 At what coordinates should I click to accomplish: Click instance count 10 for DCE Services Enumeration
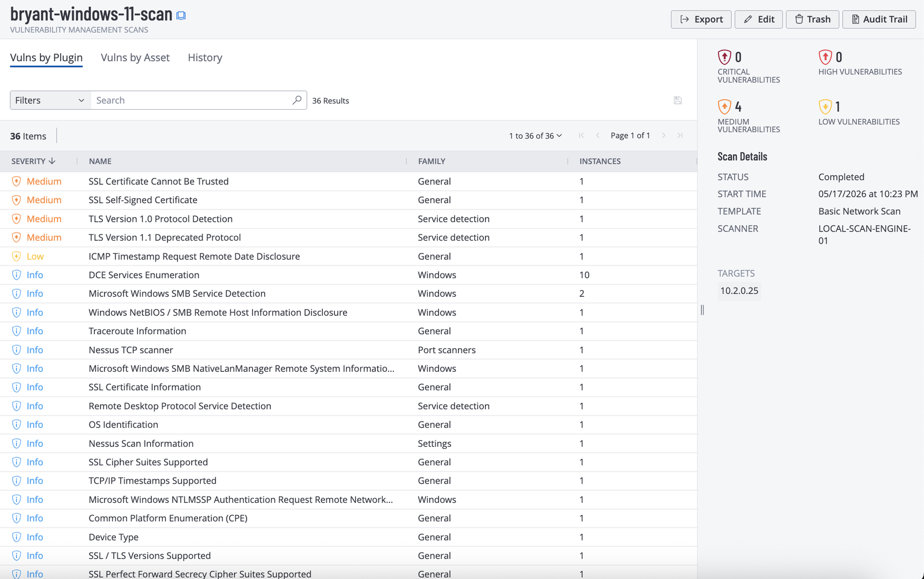(x=584, y=275)
